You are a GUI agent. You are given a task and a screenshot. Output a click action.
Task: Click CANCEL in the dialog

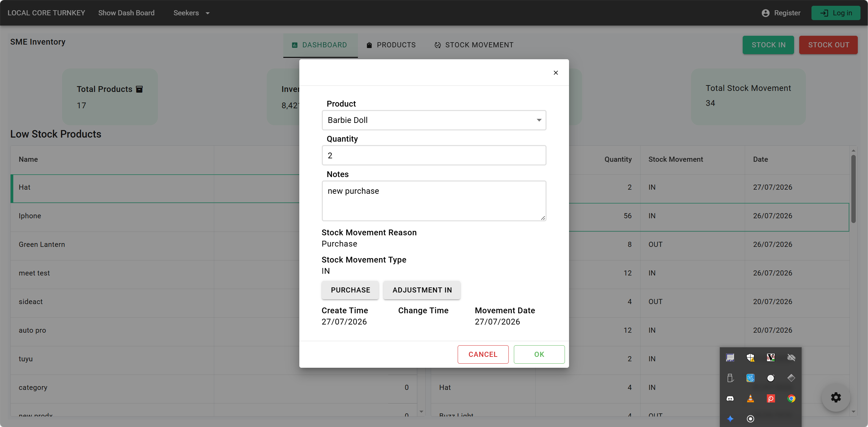tap(483, 354)
